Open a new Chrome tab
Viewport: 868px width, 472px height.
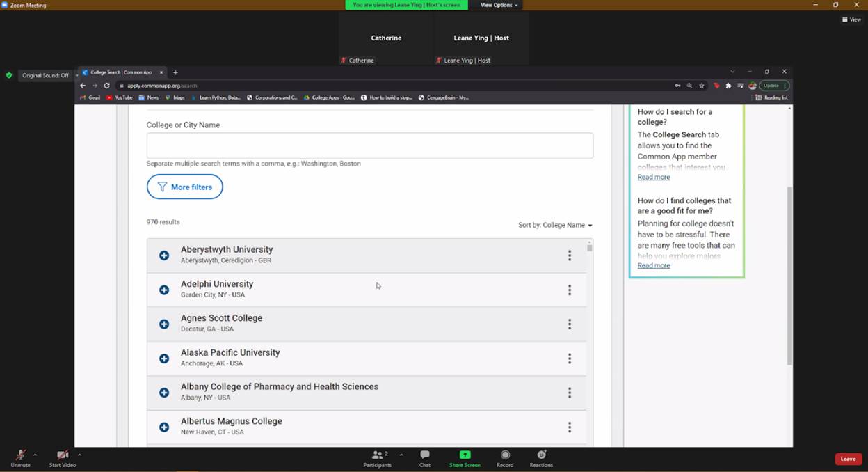175,72
